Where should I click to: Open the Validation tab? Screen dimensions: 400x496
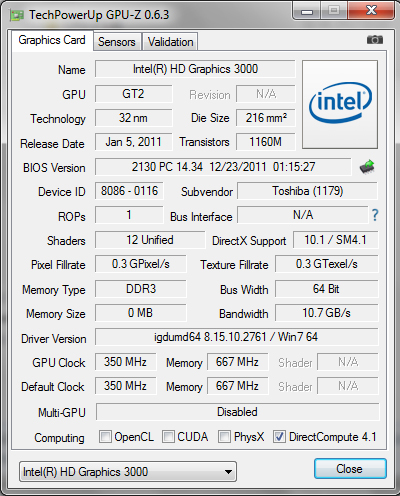pos(170,42)
